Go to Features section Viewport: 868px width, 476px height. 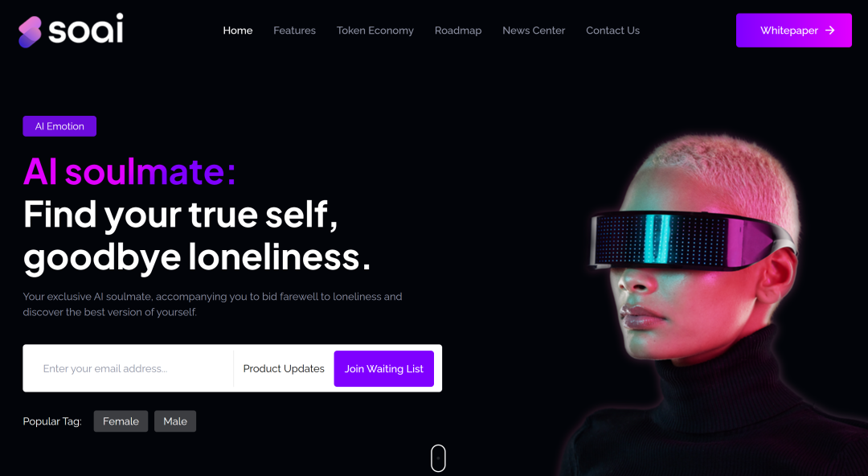(x=294, y=31)
